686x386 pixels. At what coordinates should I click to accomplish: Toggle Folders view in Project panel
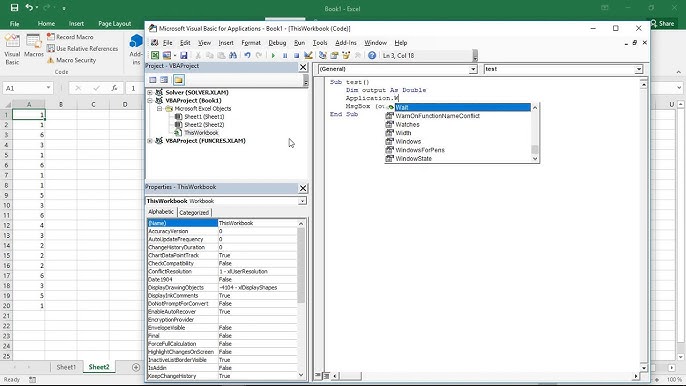click(x=178, y=80)
